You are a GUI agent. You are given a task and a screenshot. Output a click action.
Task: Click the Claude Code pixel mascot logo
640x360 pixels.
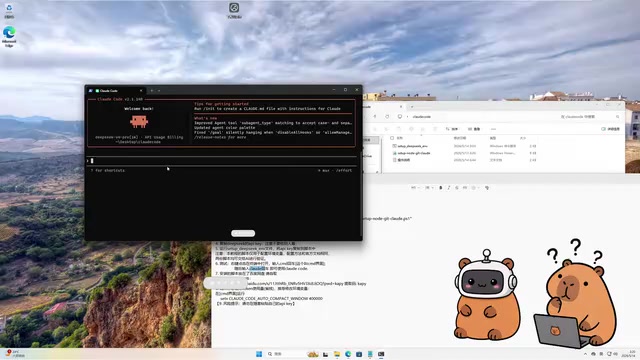click(139, 121)
